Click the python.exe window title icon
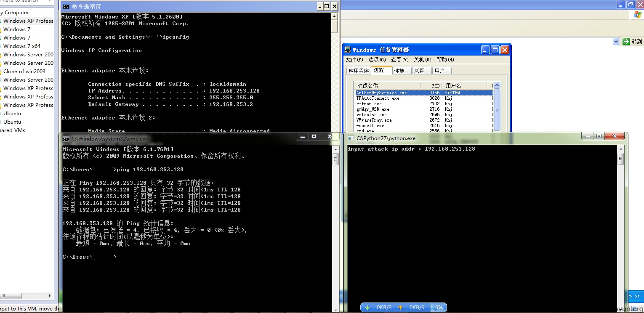The height and width of the screenshot is (313, 644). pos(351,138)
